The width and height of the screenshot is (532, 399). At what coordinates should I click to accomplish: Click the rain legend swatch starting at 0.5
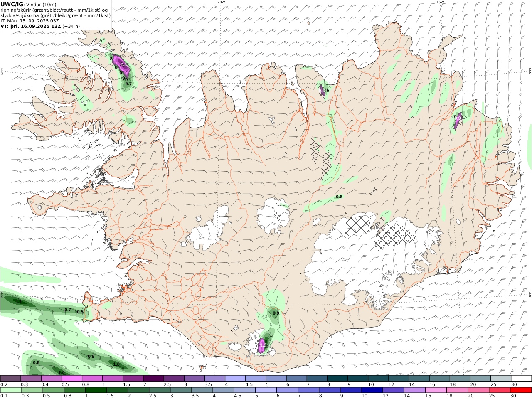(53, 390)
